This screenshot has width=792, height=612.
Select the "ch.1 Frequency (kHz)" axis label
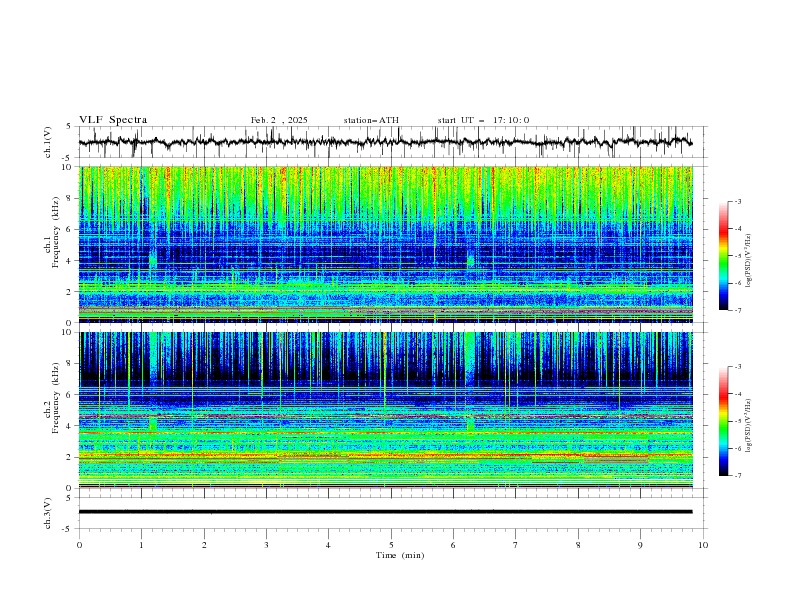[x=52, y=230]
